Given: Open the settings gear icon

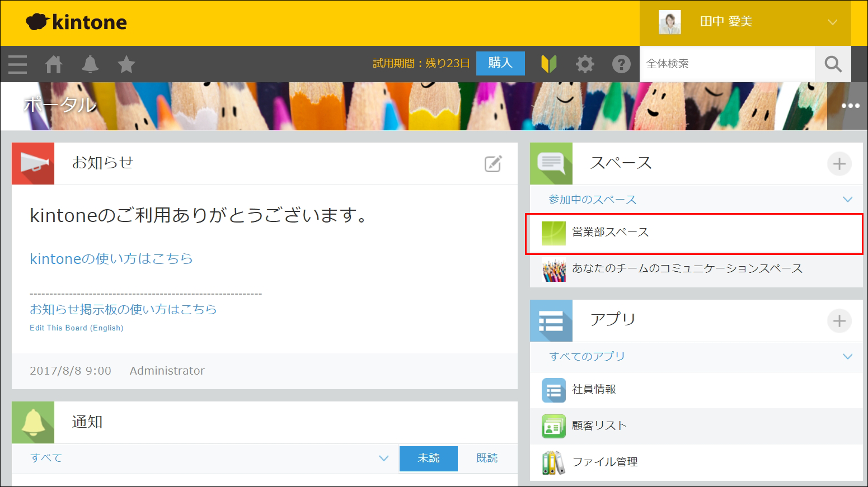Looking at the screenshot, I should coord(585,64).
